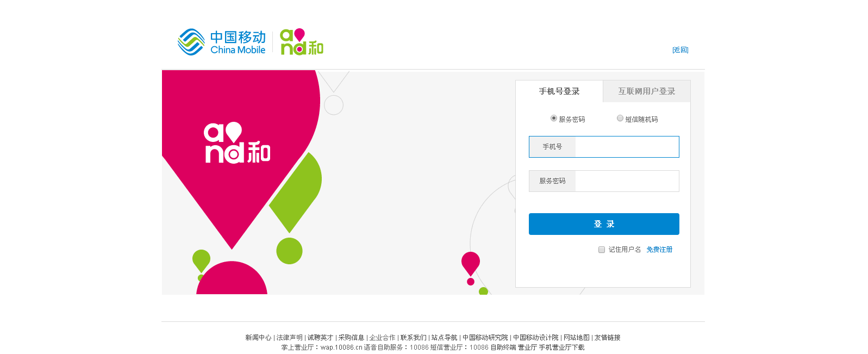Open 友情链接 footer link
This screenshot has height=354, width=868.
(x=608, y=338)
